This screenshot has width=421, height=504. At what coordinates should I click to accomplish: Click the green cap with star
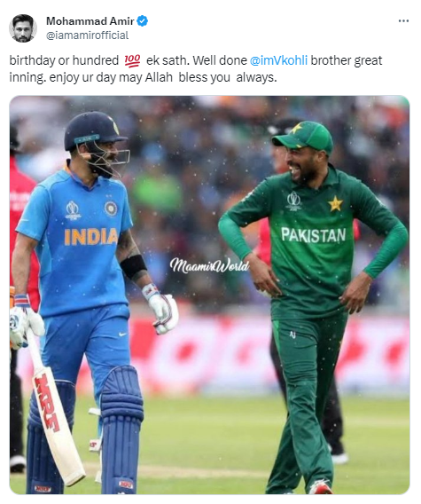point(304,137)
